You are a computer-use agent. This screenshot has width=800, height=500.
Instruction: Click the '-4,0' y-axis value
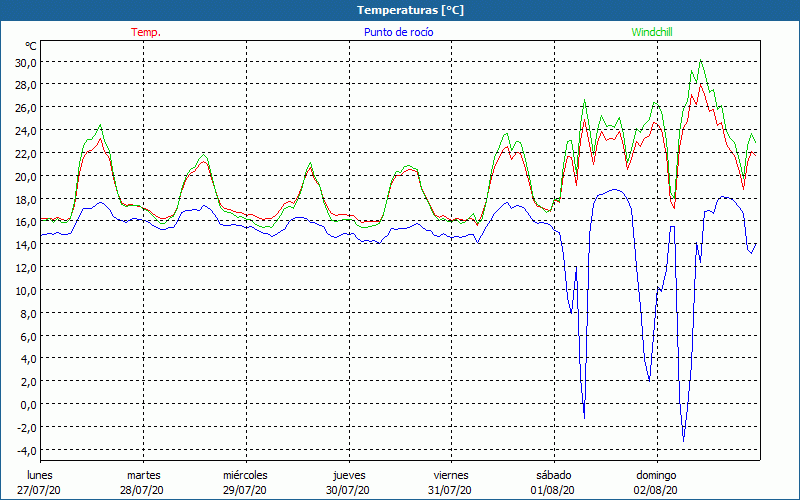27,451
